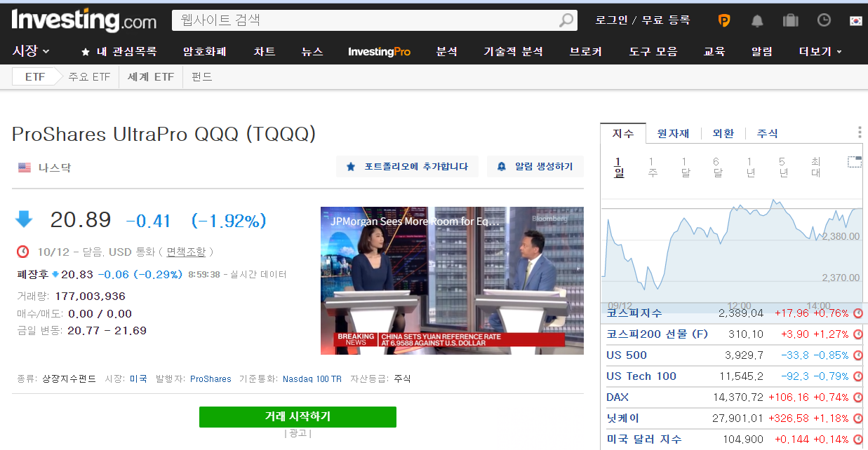Open the Investing.com logo home link

click(84, 20)
